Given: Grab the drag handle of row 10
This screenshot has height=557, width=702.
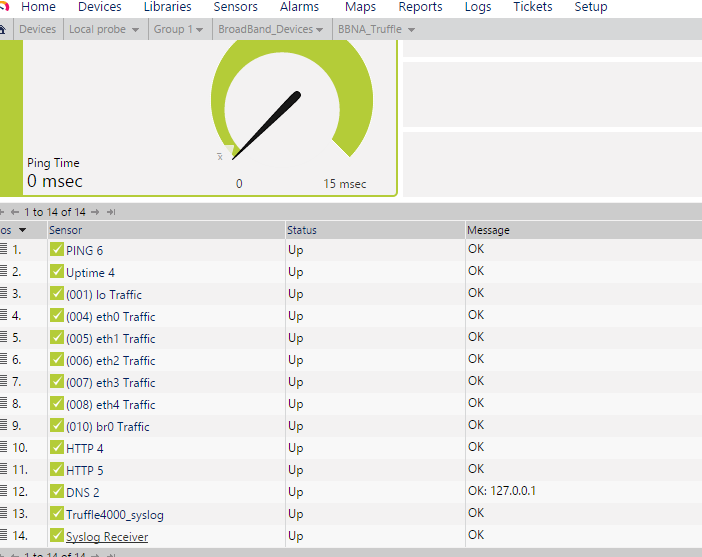Looking at the screenshot, I should click(4, 446).
